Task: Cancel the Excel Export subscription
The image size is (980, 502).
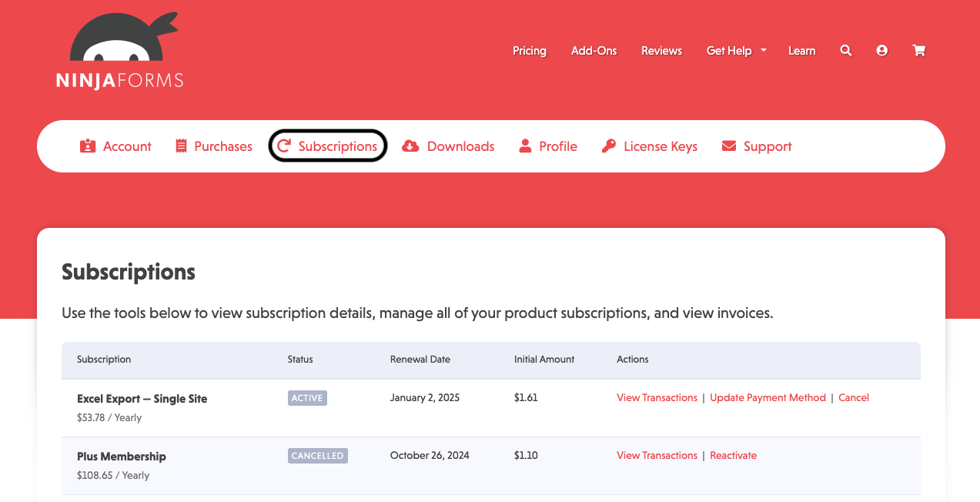Action: [853, 397]
